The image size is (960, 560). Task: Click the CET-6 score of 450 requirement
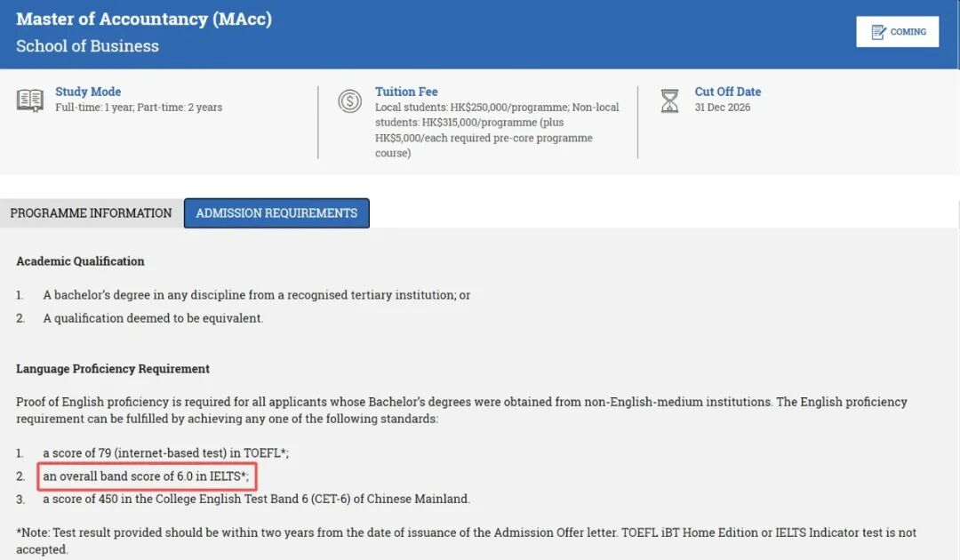click(x=257, y=499)
